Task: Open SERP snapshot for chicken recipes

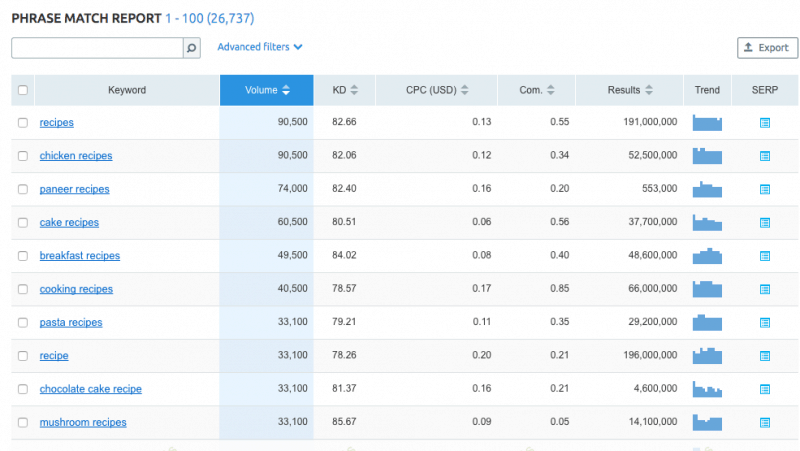Action: point(764,156)
